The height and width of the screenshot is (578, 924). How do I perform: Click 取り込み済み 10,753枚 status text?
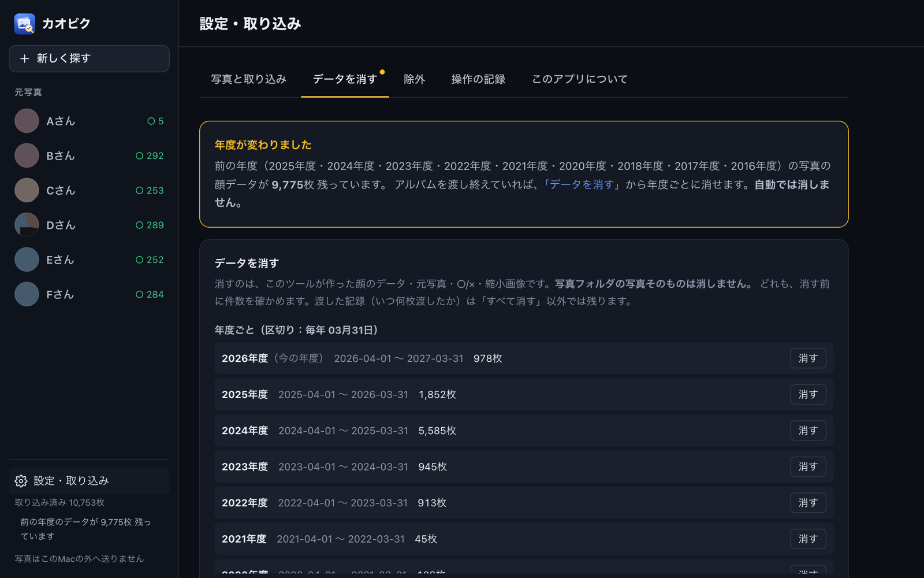[x=59, y=502]
